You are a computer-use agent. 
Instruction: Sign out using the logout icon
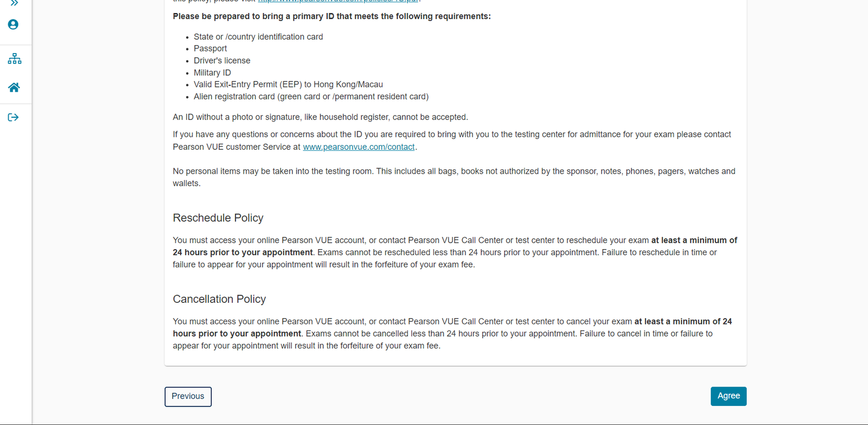tap(12, 117)
